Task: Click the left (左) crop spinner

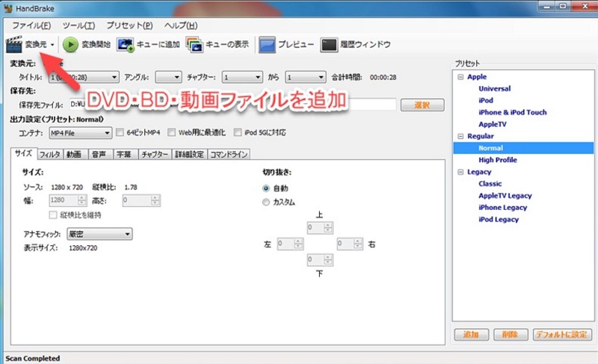Action: (x=290, y=244)
